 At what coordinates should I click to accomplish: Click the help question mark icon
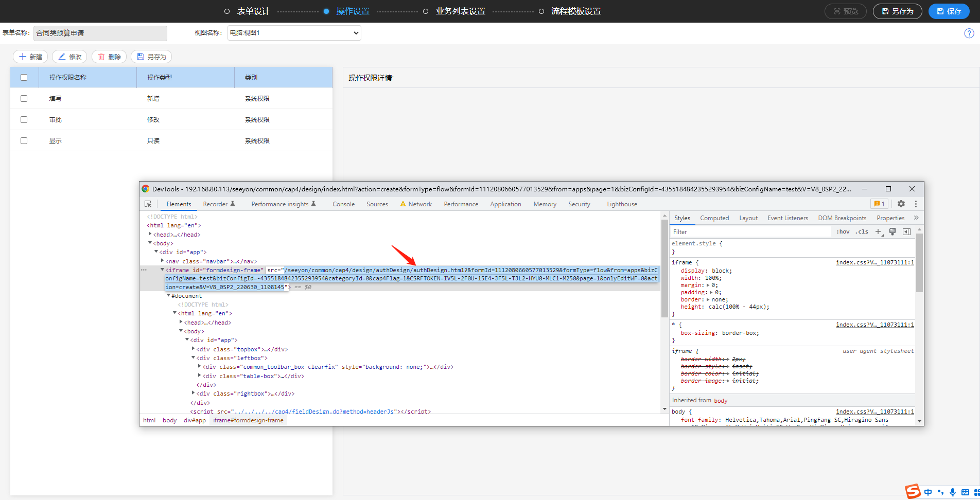(969, 33)
